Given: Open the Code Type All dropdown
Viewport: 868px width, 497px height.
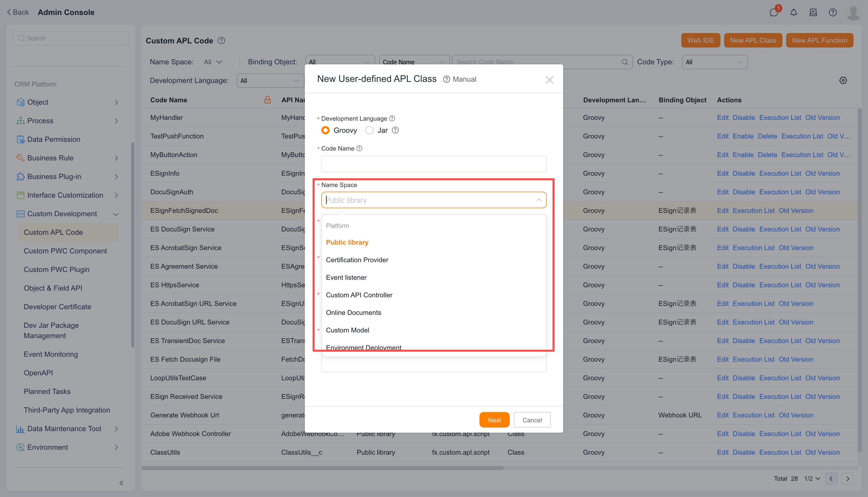Looking at the screenshot, I should pos(714,62).
